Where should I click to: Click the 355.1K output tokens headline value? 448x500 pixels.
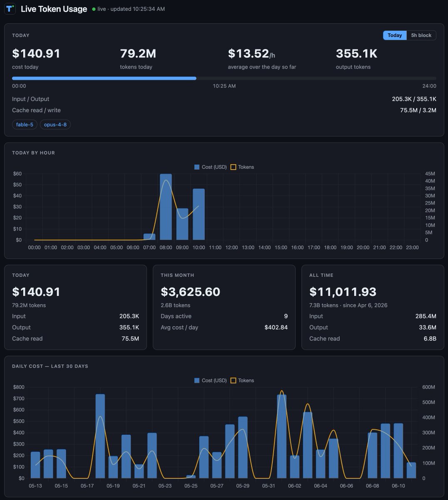tap(356, 54)
